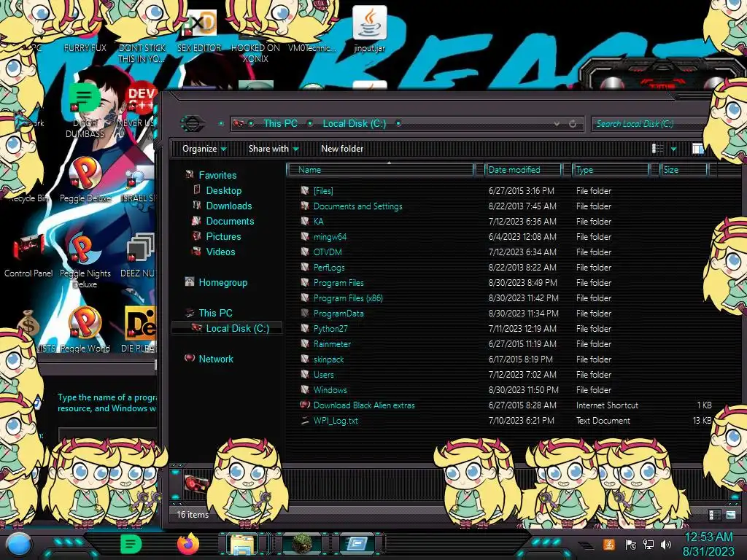
Task: Select the KA folder
Action: coord(318,222)
